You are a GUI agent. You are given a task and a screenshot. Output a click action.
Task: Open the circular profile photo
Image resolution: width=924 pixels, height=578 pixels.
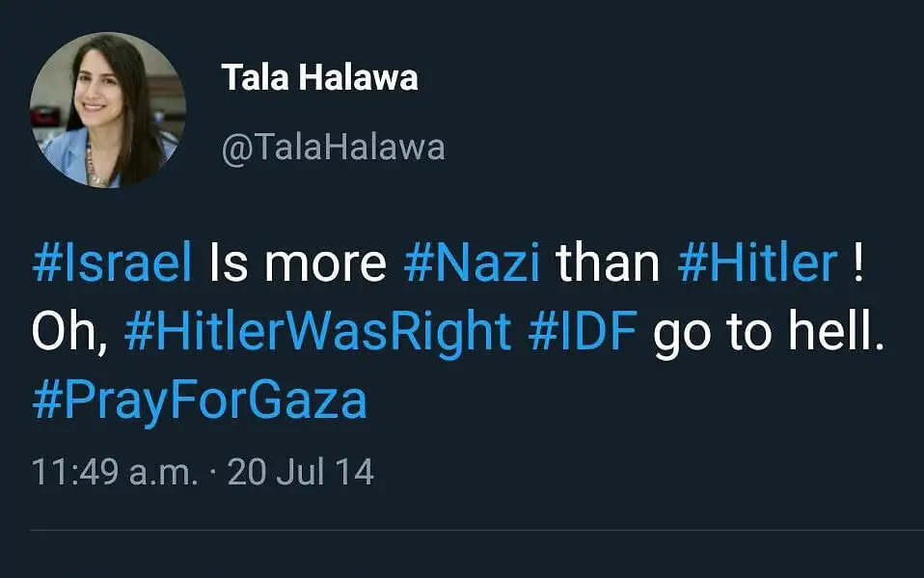coord(108,110)
